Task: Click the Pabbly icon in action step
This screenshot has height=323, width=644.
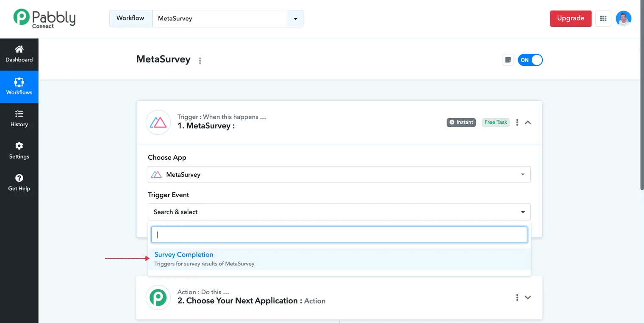Action: coord(158,298)
